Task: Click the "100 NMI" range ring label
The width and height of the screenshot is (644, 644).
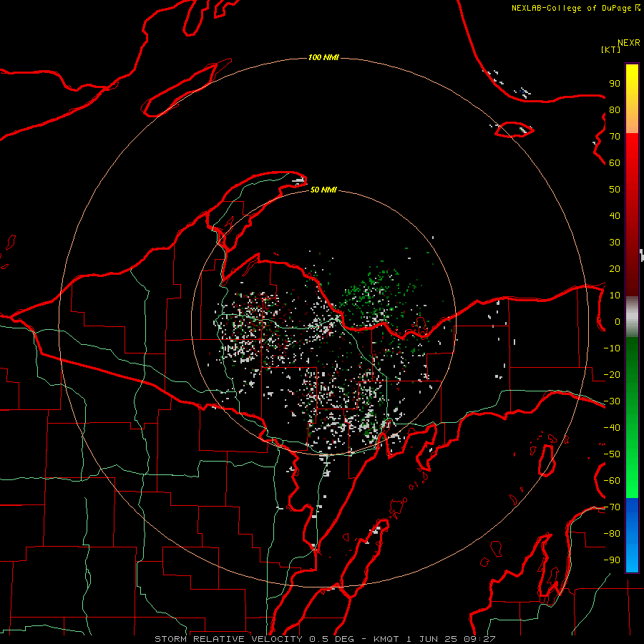Action: [323, 57]
